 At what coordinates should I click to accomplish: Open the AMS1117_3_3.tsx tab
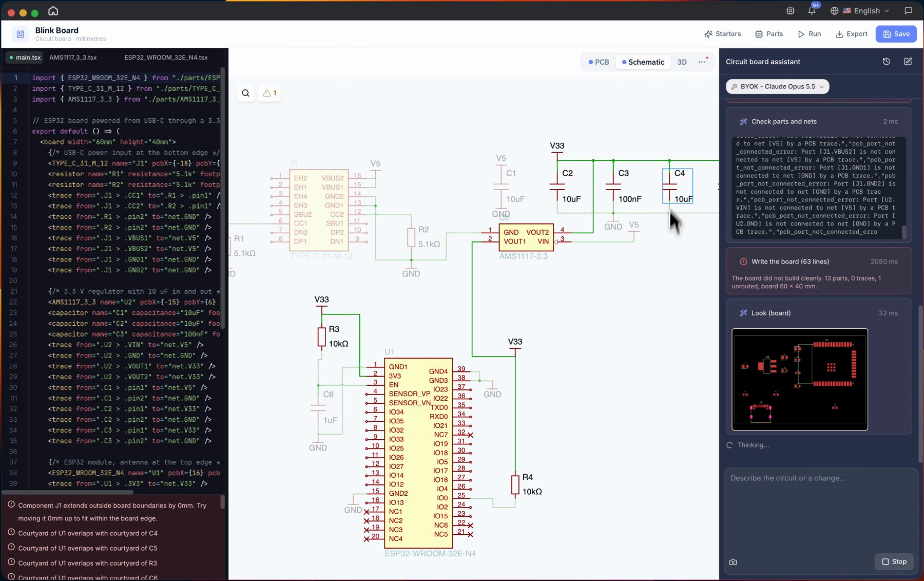(x=73, y=58)
